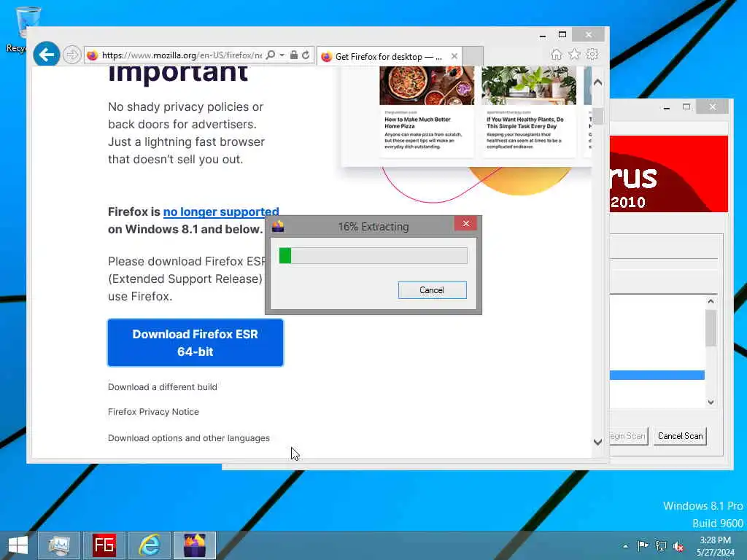
Task: Close the antivirus window
Action: click(x=713, y=106)
